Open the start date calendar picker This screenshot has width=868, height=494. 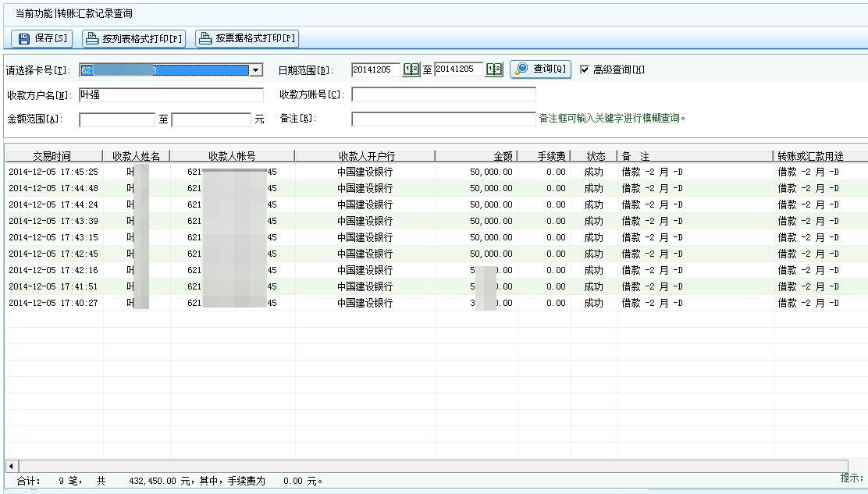click(x=411, y=70)
